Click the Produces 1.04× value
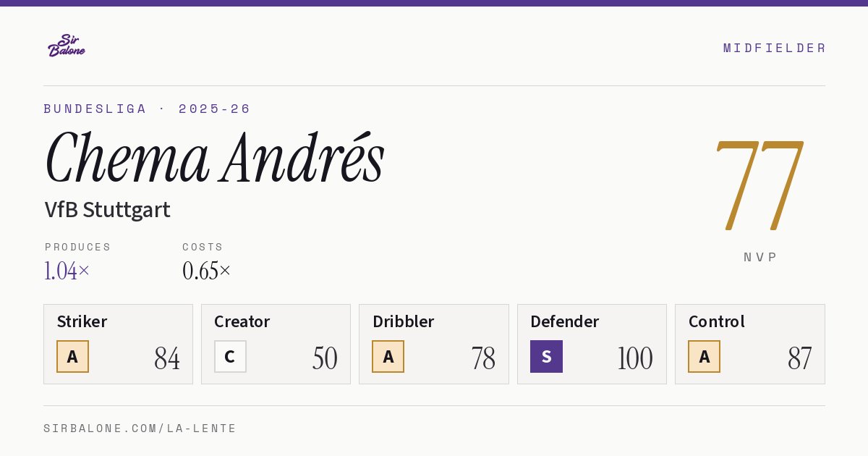This screenshot has height=456, width=868. 67,271
